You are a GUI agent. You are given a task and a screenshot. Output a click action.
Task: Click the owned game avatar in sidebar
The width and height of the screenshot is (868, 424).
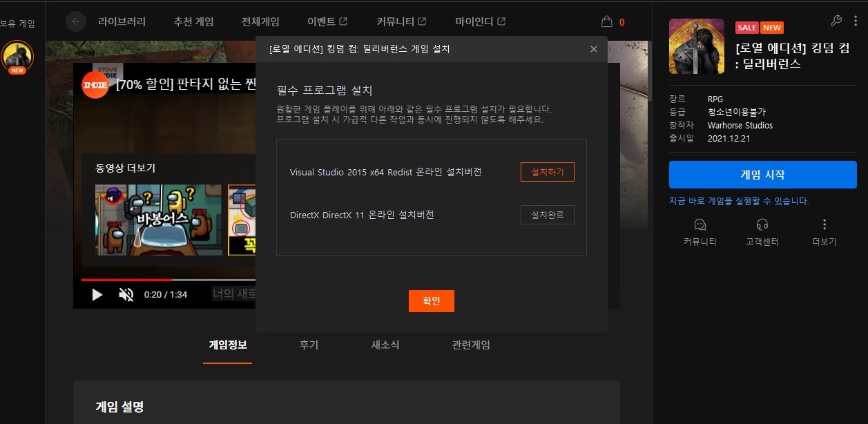[17, 55]
